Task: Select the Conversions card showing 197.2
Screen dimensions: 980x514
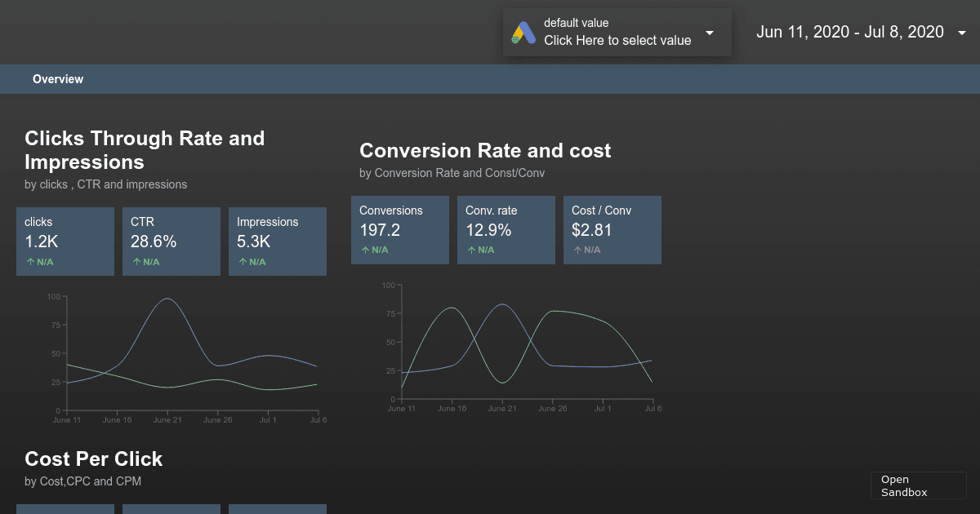Action: [400, 229]
